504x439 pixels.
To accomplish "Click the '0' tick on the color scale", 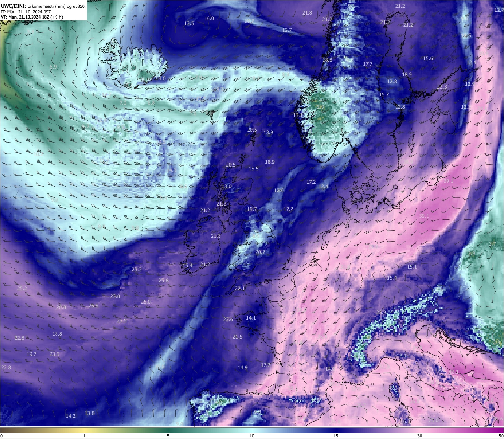I will pyautogui.click(x=2, y=436).
